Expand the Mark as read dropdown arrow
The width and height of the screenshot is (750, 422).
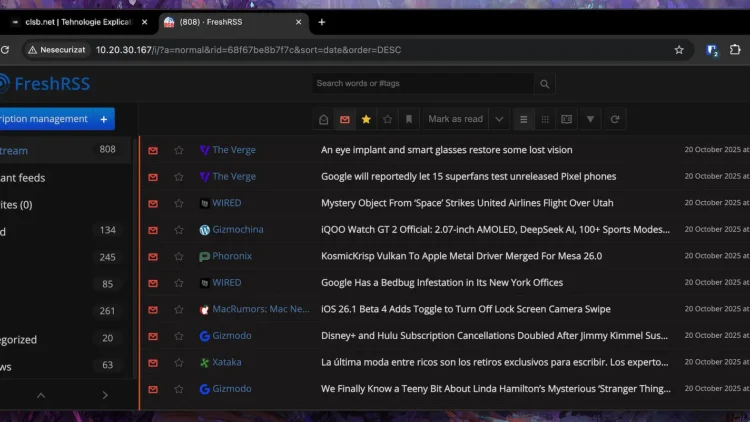[x=499, y=119]
